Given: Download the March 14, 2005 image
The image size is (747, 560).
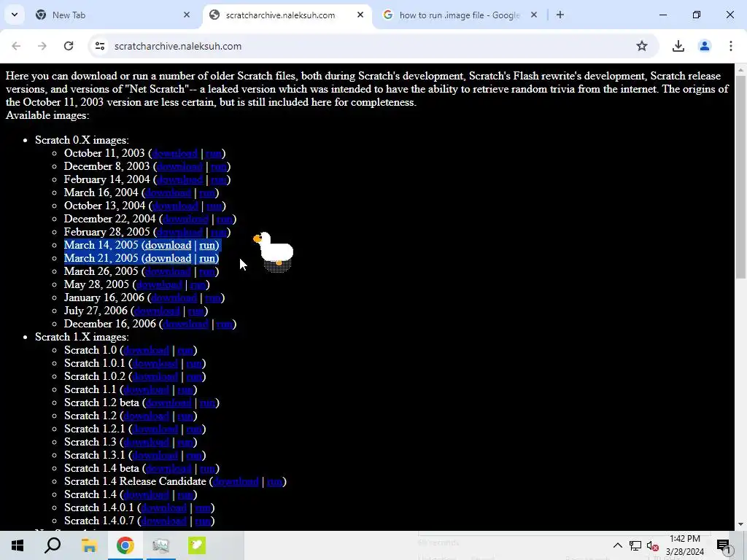Looking at the screenshot, I should tap(169, 245).
